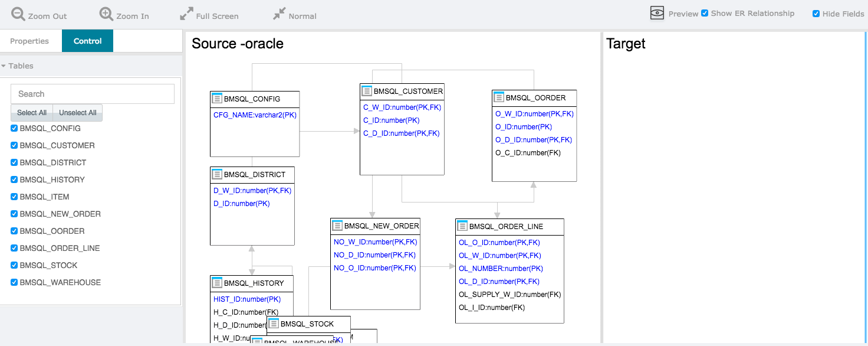
Task: Click the OL_SUPPLY_W_ID:number(FK) field
Action: (x=510, y=295)
